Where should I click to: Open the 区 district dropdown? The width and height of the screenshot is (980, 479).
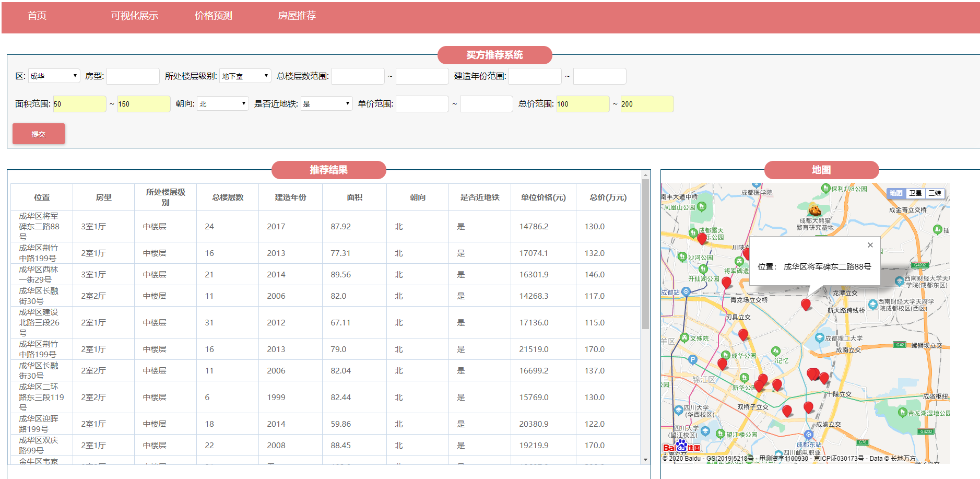[54, 76]
